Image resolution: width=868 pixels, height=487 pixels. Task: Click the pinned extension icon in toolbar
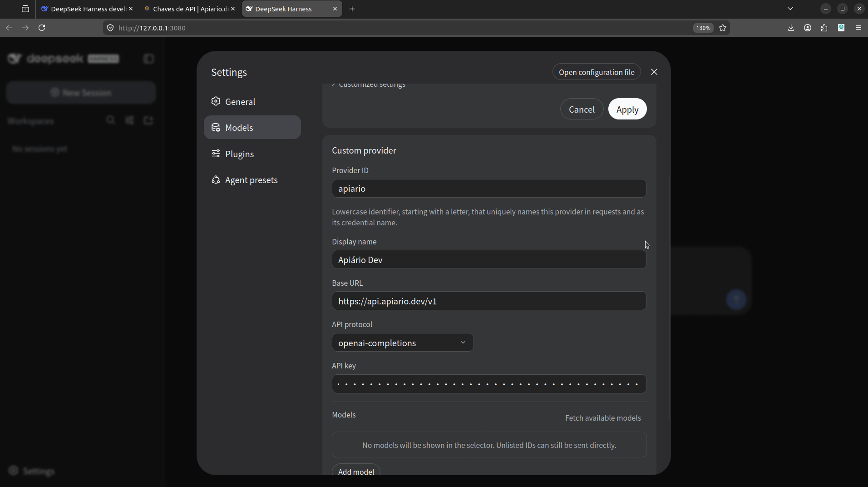[841, 28]
